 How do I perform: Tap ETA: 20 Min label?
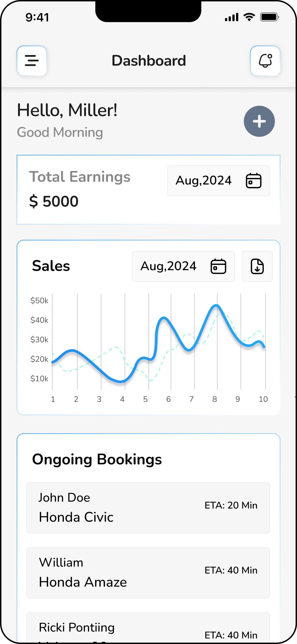pyautogui.click(x=231, y=505)
